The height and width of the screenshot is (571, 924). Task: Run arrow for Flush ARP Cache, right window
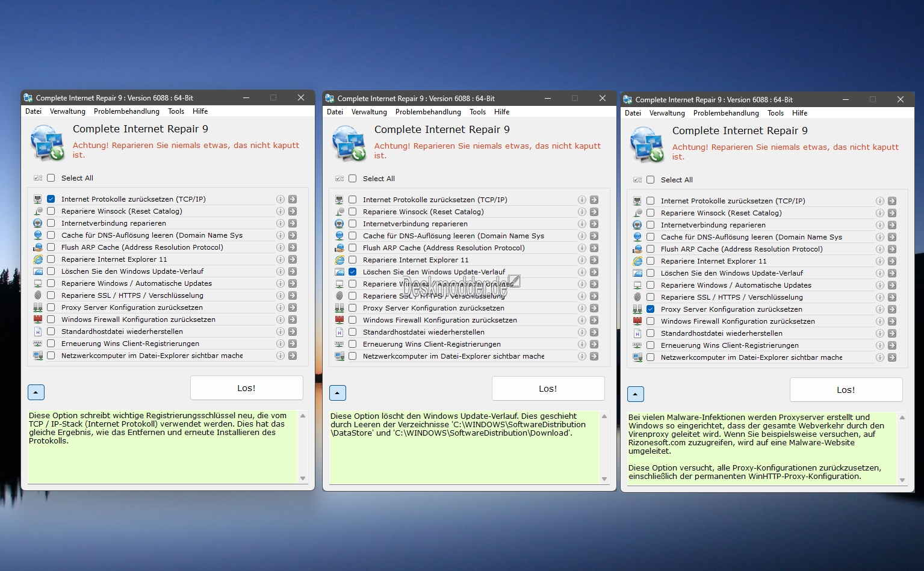tap(892, 249)
